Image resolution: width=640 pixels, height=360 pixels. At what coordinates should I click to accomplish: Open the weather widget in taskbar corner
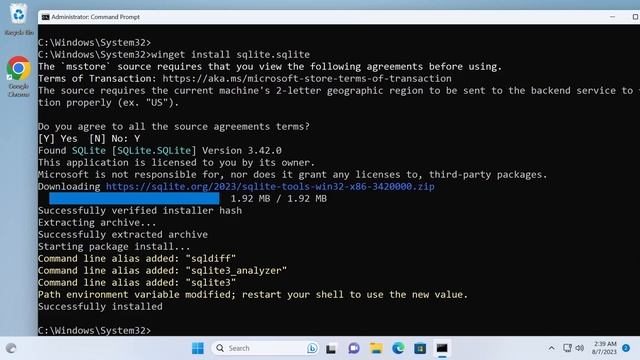[x=11, y=348]
